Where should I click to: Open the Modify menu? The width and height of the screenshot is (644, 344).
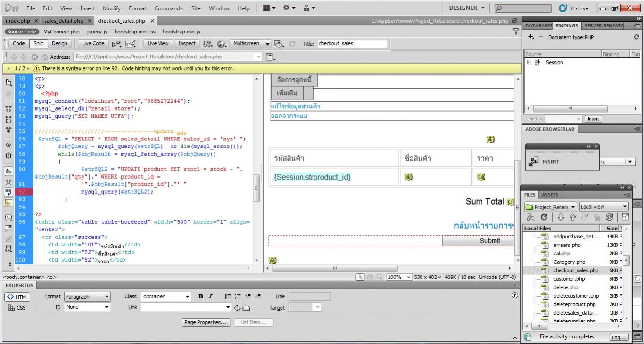(x=112, y=8)
